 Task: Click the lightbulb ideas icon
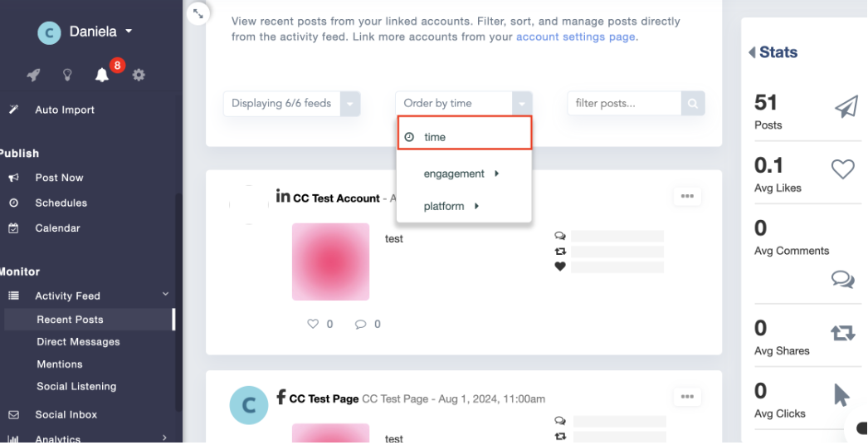[68, 76]
